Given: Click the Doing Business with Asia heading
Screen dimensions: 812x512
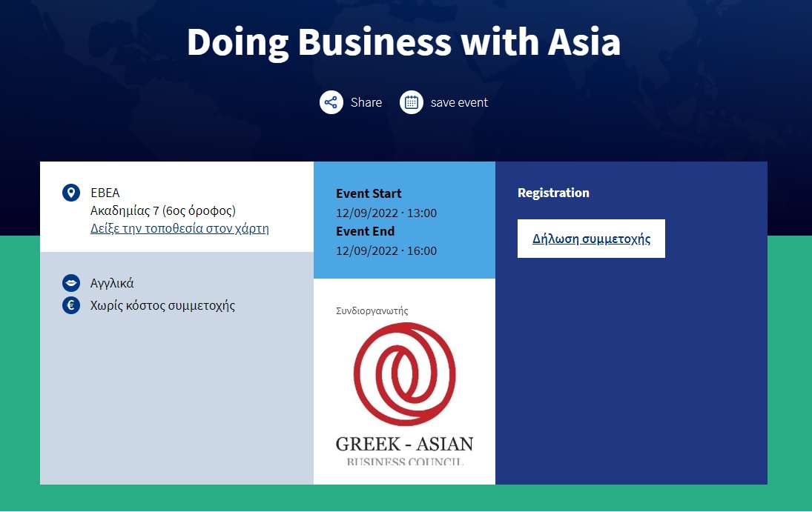Looking at the screenshot, I should pos(403,41).
